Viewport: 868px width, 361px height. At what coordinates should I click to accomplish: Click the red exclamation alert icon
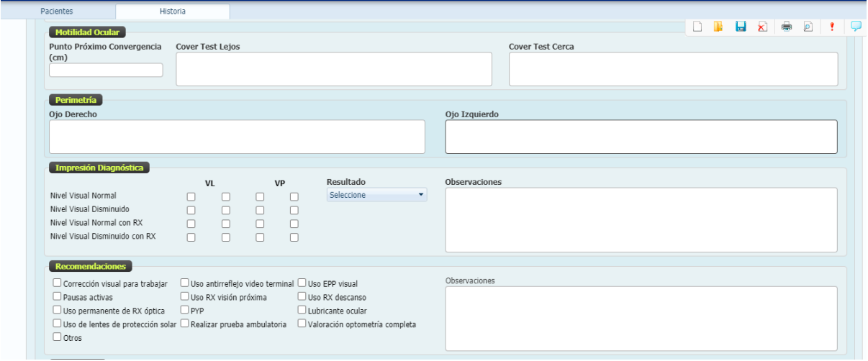(832, 27)
